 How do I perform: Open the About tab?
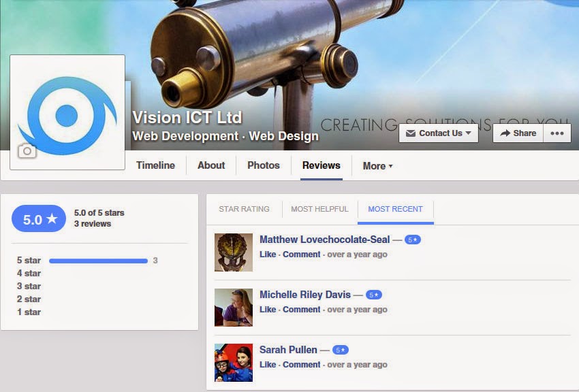[x=211, y=165]
